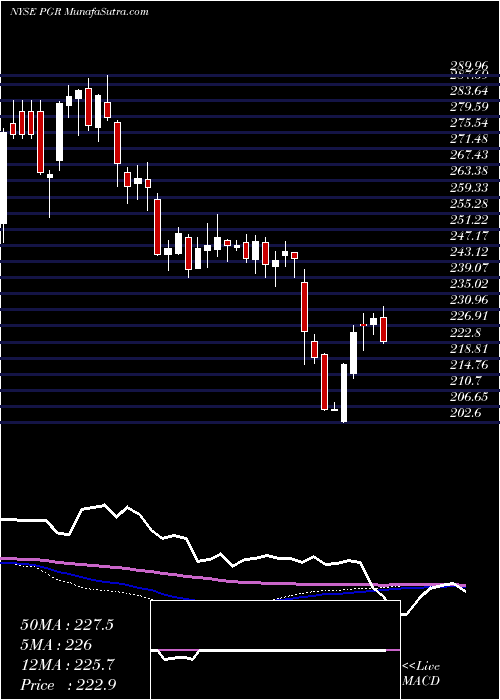500x700 pixels.
Task: Click the 230.96 price axis label
Action: (x=469, y=300)
